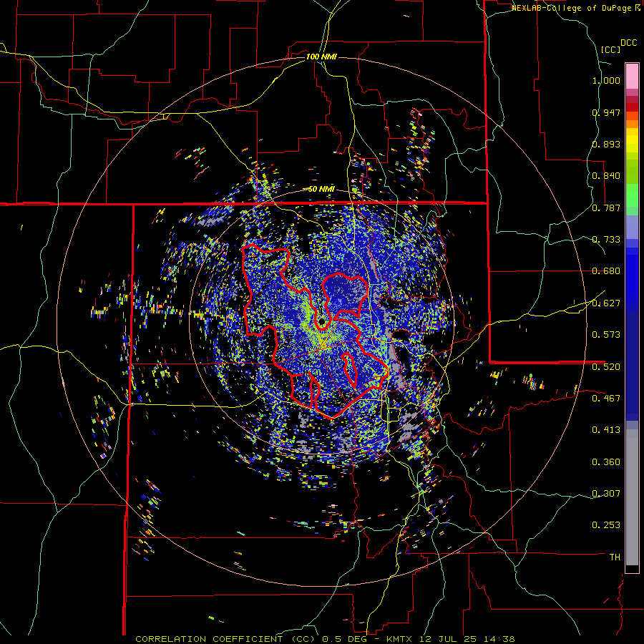This screenshot has height=644, width=644.
Task: Select the 0.253 legend value
Action: point(606,525)
